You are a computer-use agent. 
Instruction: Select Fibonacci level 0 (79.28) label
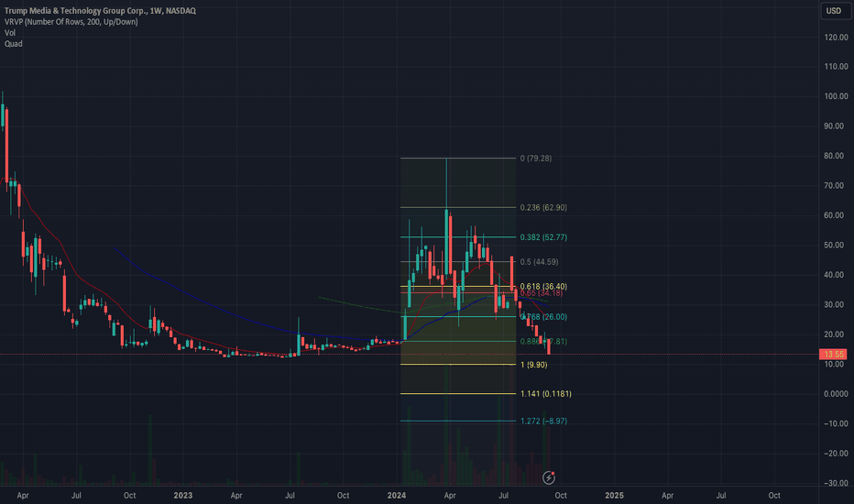(x=535, y=158)
